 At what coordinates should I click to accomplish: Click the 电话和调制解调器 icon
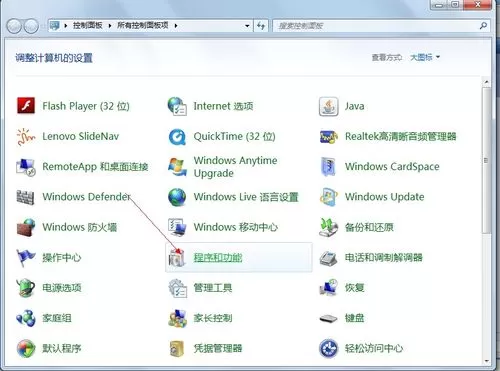click(x=328, y=258)
